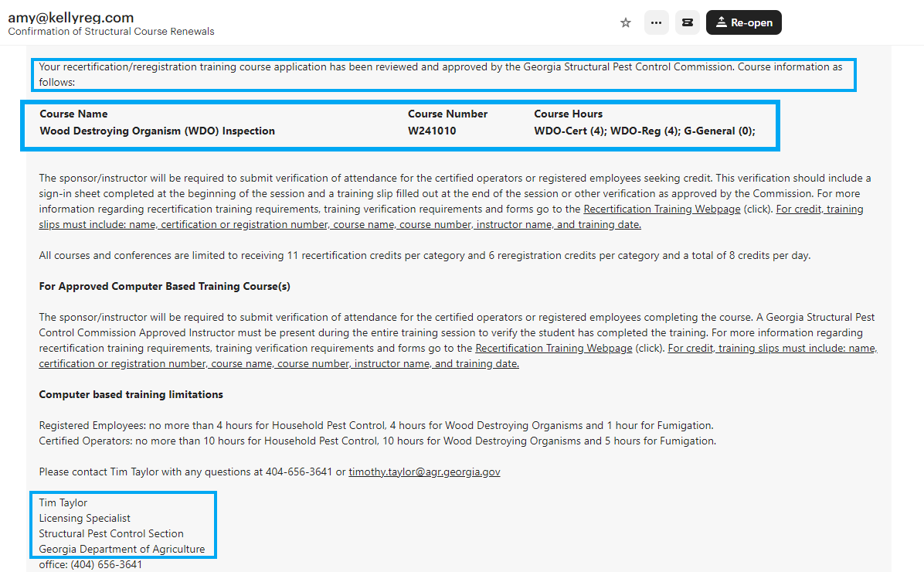Click heading For Approved Computer Based Training Course(s)
This screenshot has width=924, height=572.
[x=165, y=286]
